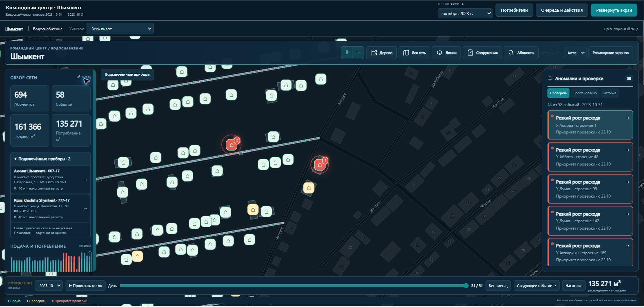644x307 pixels.
Task: Click the 694 Абонентов stat card
Action: point(30,98)
